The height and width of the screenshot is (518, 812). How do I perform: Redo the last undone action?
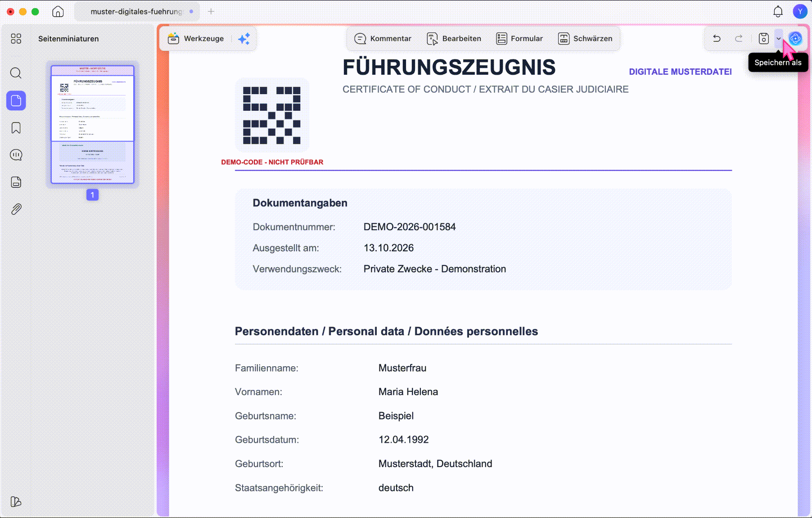(739, 39)
